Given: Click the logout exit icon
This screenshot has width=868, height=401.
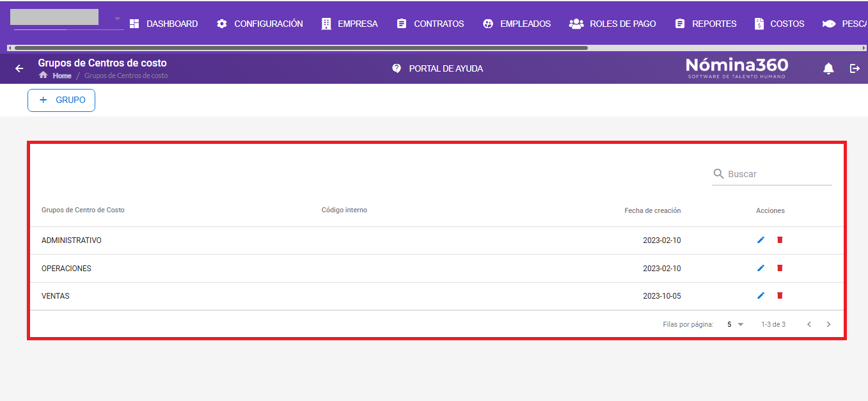Looking at the screenshot, I should [855, 68].
